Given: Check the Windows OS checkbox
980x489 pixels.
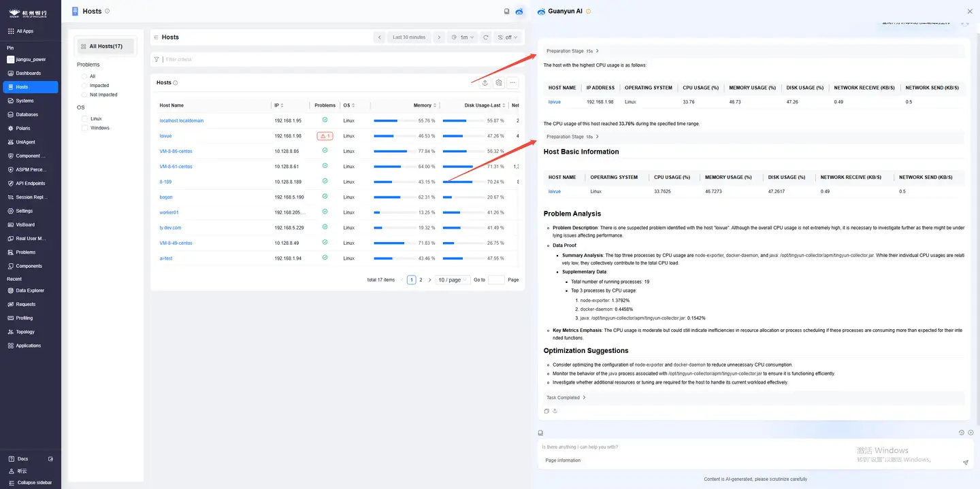Looking at the screenshot, I should tap(84, 128).
